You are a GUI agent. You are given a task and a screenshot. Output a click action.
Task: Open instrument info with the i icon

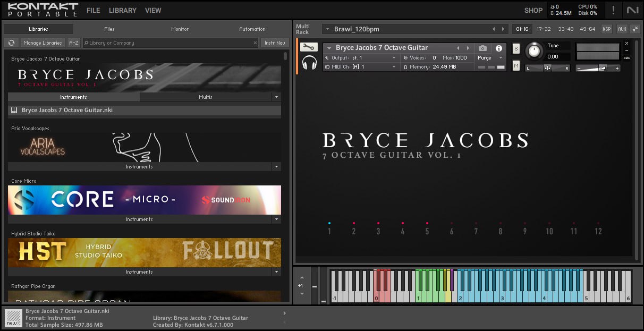pos(498,48)
